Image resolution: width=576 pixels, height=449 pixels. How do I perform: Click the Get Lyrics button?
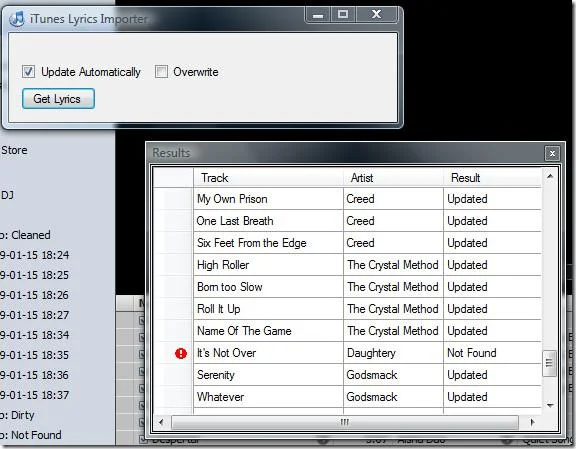point(58,99)
